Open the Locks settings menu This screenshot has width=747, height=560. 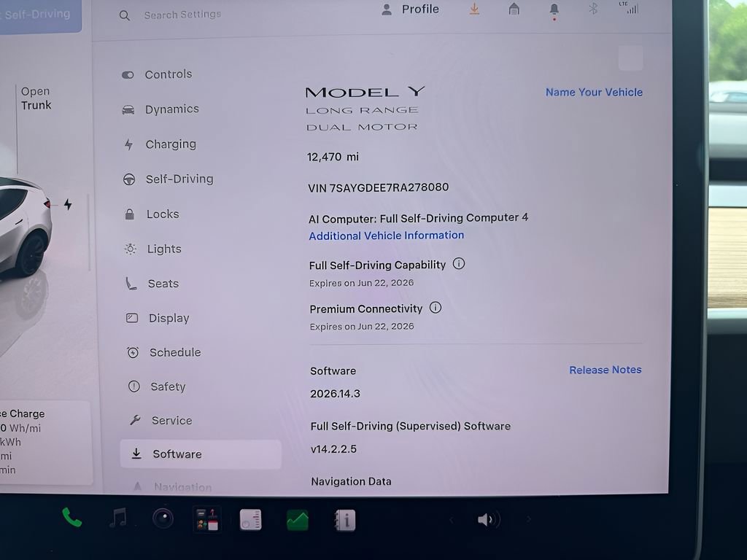click(163, 214)
